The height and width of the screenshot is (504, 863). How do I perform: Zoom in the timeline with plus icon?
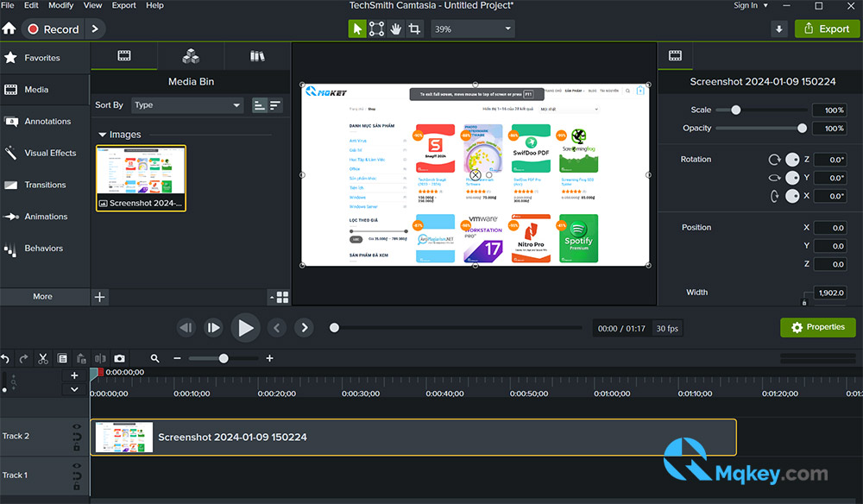tap(269, 358)
